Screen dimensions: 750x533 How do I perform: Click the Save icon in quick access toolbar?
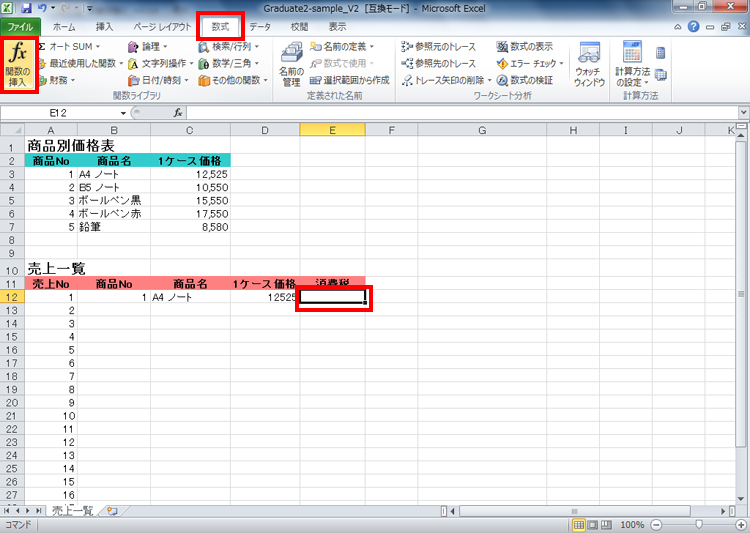pyautogui.click(x=27, y=8)
